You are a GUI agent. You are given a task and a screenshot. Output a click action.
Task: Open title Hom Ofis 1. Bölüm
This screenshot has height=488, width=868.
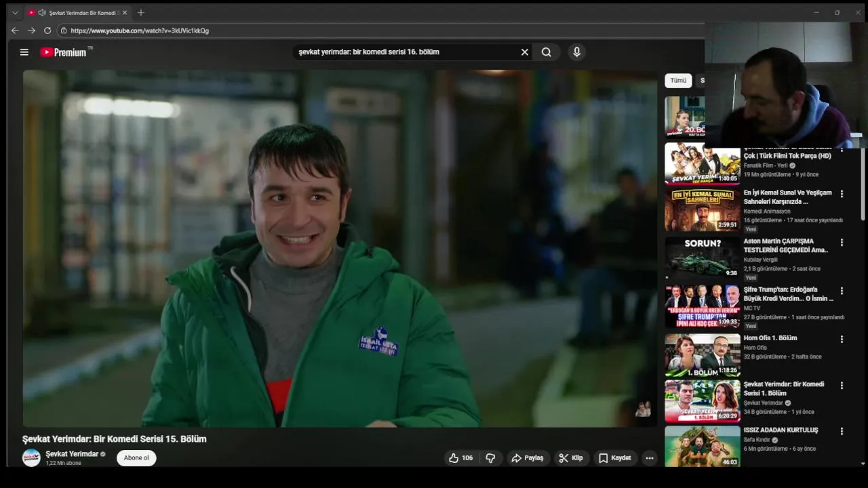point(770,338)
